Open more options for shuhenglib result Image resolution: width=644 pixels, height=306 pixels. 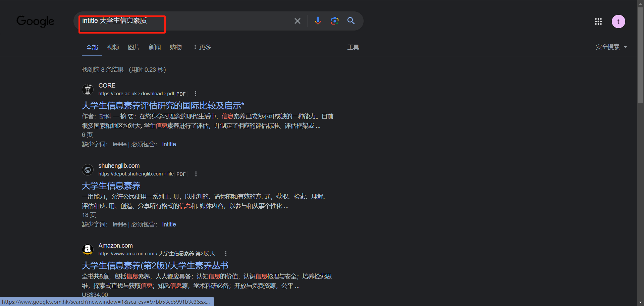(x=196, y=174)
